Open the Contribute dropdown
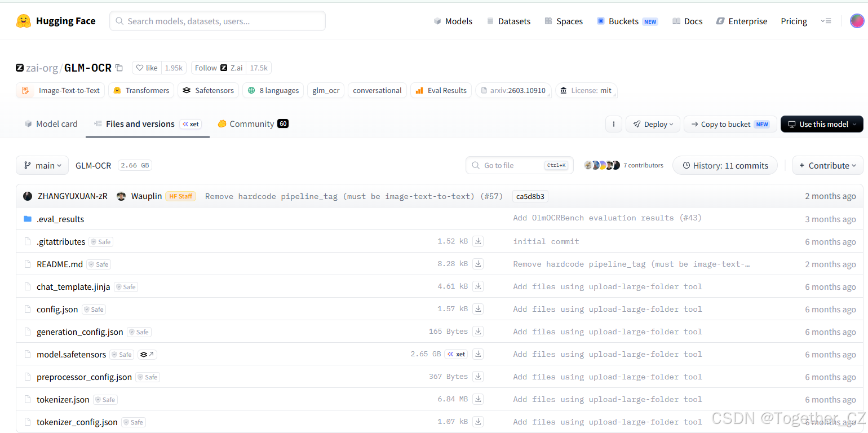 click(x=828, y=165)
